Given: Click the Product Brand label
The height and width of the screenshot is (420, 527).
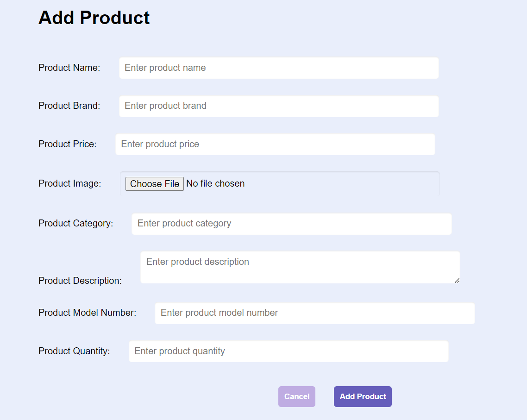Looking at the screenshot, I should (x=69, y=106).
